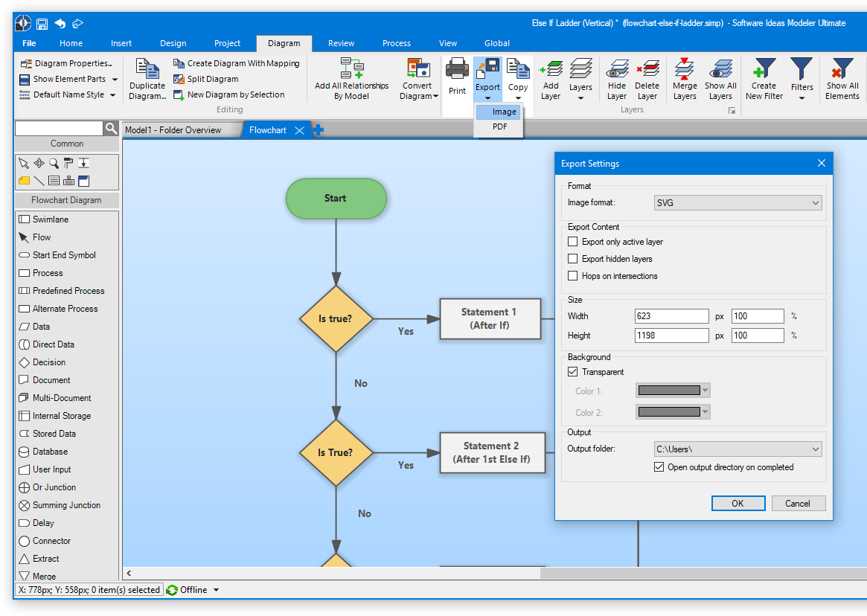867x616 pixels.
Task: Click the Delete Layer tool
Action: coord(647,78)
